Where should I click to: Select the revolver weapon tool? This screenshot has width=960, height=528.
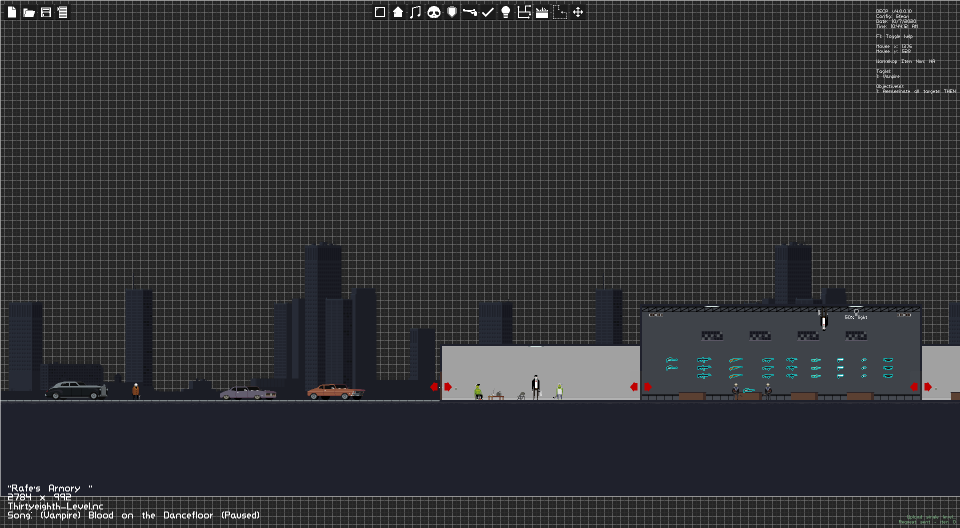470,12
